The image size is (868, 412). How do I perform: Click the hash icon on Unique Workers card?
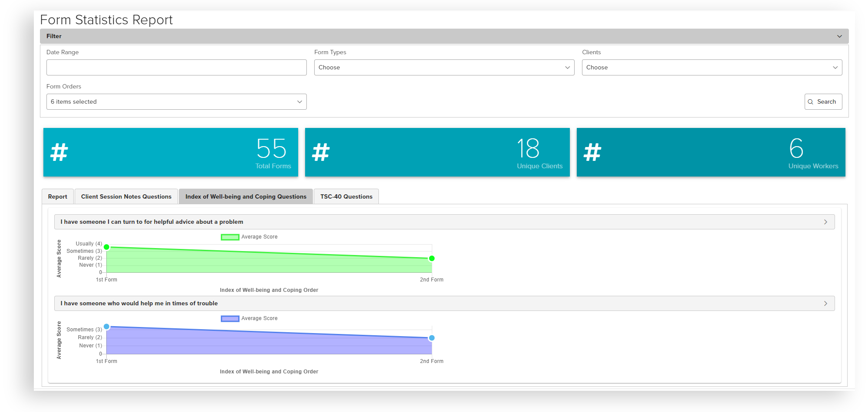pyautogui.click(x=592, y=152)
